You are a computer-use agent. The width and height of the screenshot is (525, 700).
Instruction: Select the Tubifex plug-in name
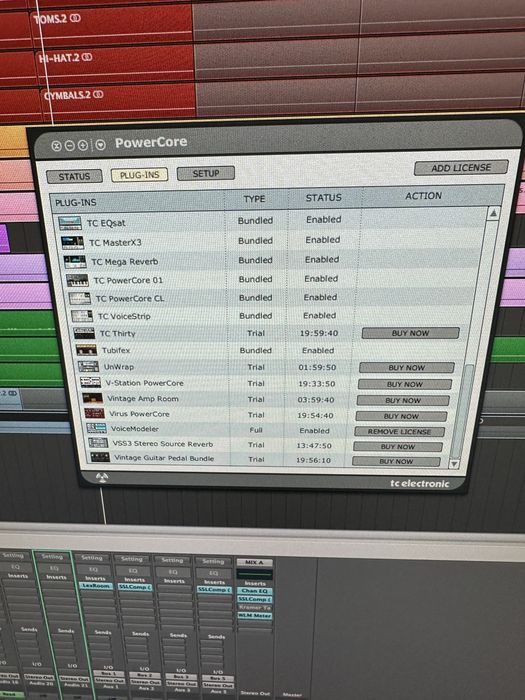pos(116,350)
